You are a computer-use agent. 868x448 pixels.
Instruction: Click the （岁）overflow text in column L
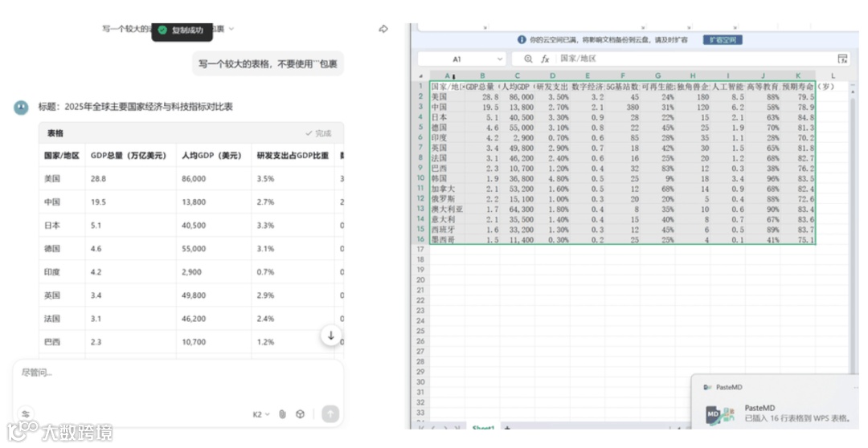(825, 86)
